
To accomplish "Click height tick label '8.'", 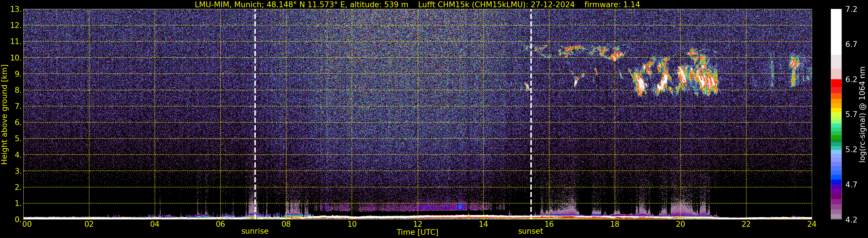I will click(18, 90).
